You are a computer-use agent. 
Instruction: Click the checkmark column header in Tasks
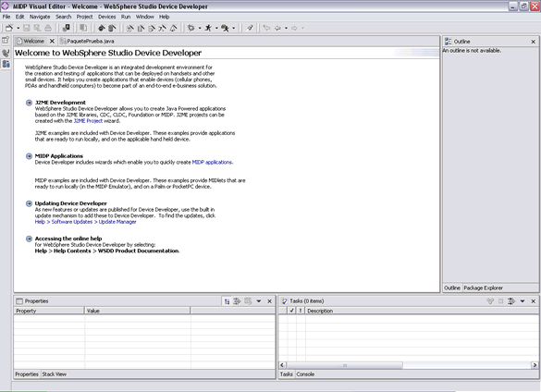(x=292, y=311)
